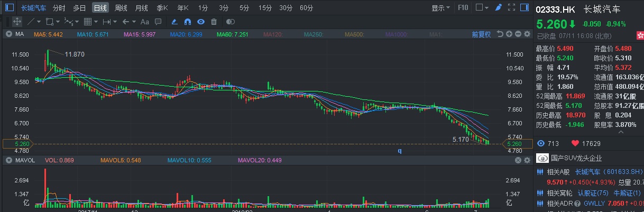Switch to 月线 monthly chart

[x=141, y=8]
